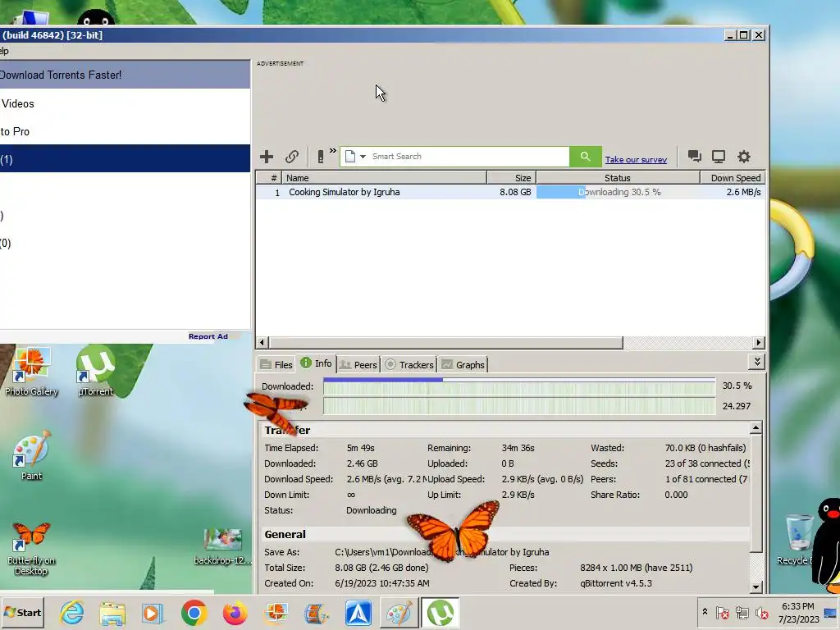Open the Start menu
The height and width of the screenshot is (630, 840).
point(22,612)
